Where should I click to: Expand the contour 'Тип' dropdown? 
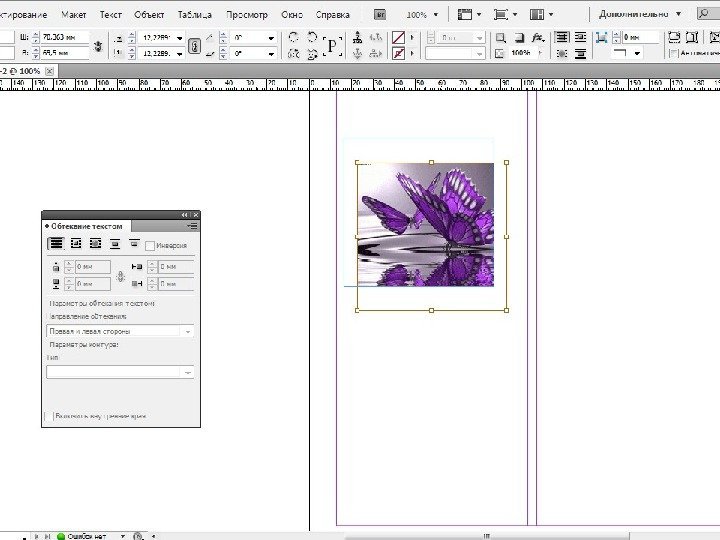click(x=120, y=372)
